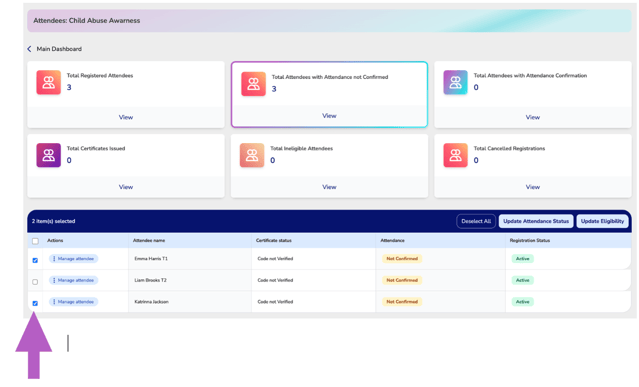639x387 pixels.
Task: Click the Total Registered Attendees icon
Action: click(x=48, y=82)
